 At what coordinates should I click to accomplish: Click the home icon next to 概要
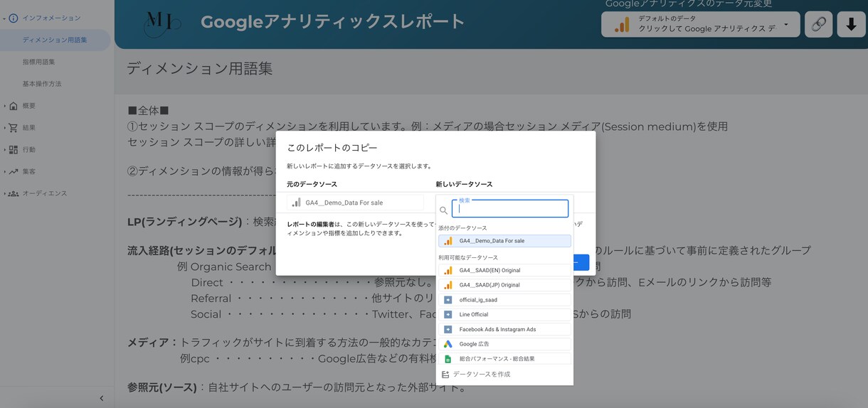14,106
